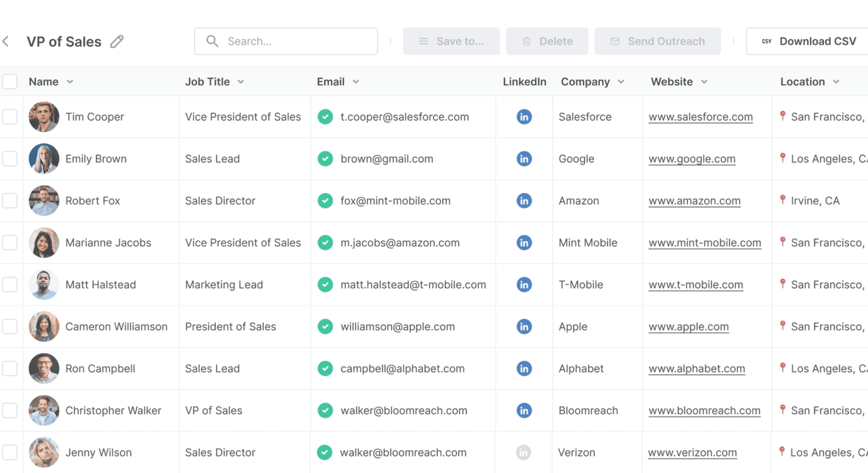Click location pin in Matt Halstead's row

783,284
